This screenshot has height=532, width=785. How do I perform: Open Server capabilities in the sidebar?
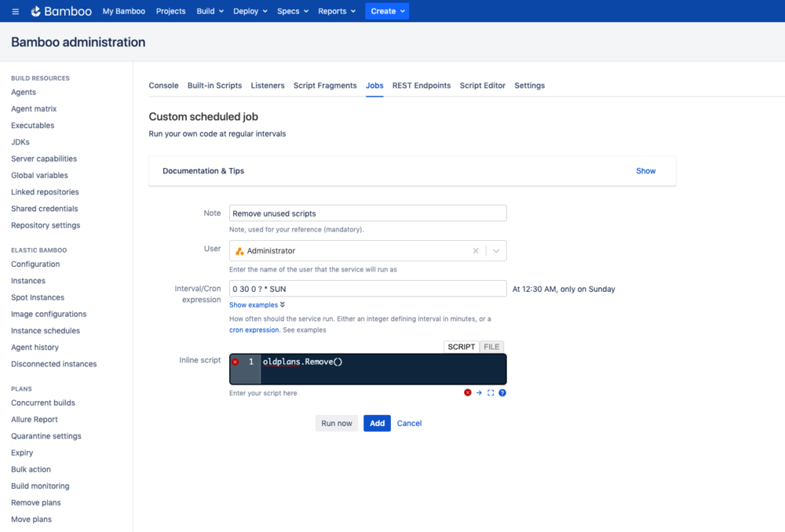click(x=44, y=159)
